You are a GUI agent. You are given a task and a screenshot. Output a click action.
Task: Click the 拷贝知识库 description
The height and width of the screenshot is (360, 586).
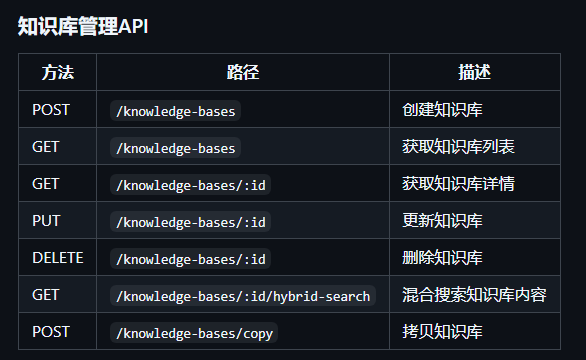tap(442, 332)
